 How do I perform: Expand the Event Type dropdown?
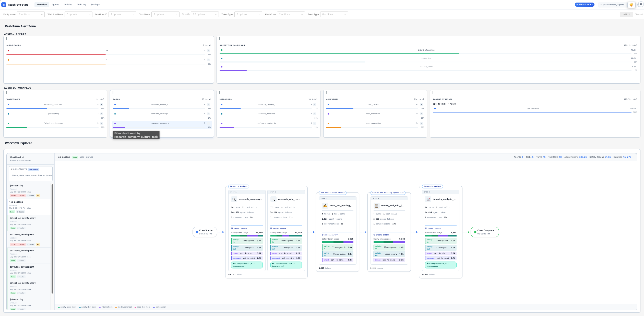tap(334, 14)
